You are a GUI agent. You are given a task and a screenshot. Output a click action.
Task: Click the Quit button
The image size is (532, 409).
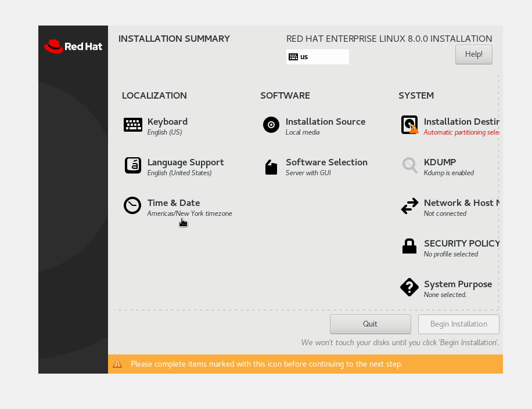tap(370, 324)
